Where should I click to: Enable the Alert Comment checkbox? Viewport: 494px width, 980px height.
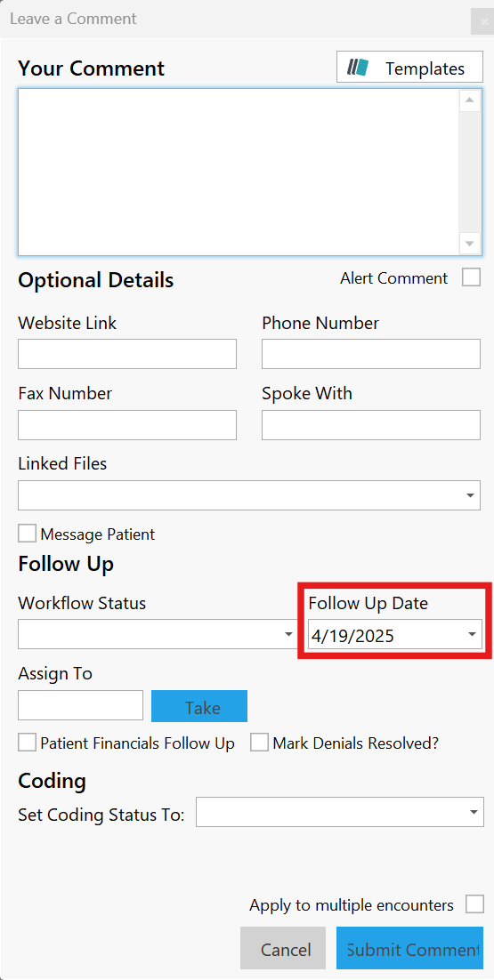point(472,277)
